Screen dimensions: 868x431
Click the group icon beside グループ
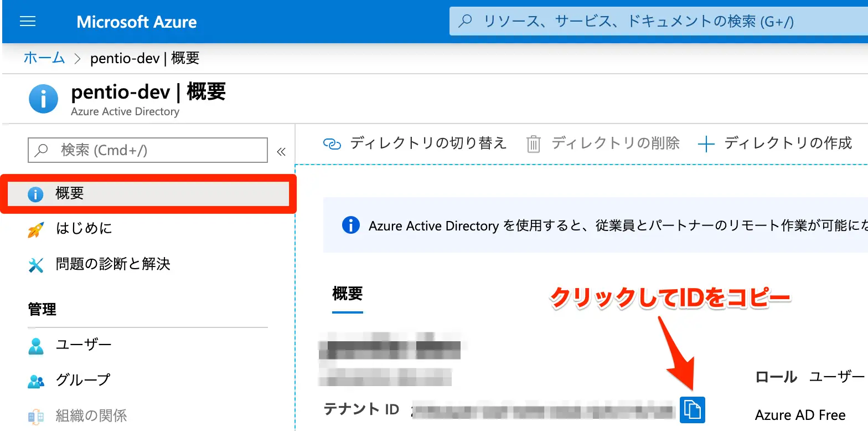[x=36, y=381]
